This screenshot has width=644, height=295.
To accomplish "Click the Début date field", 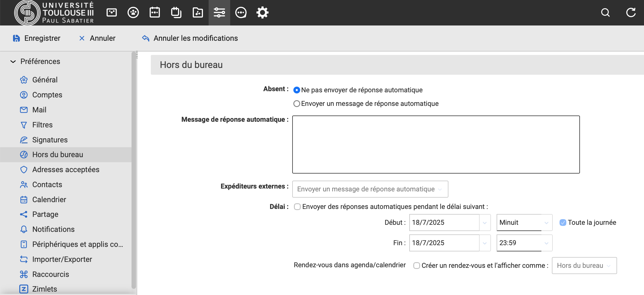I will click(x=444, y=223).
